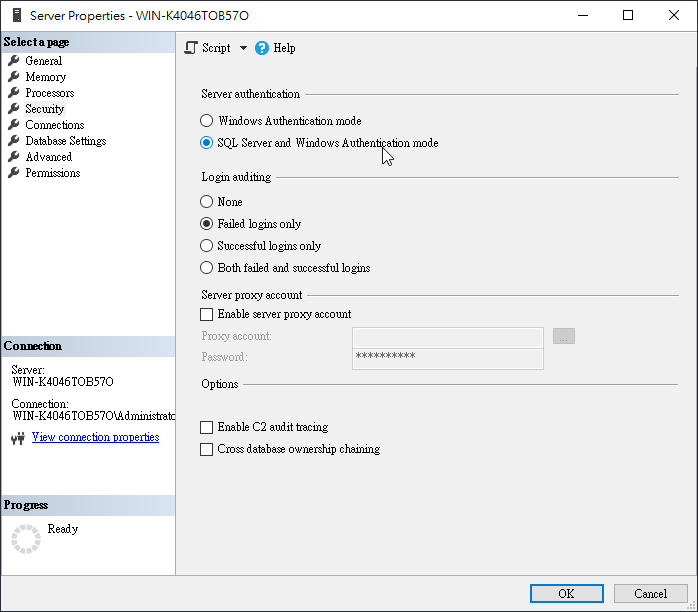Image resolution: width=698 pixels, height=612 pixels.
Task: Confirm with the OK button
Action: [x=567, y=593]
